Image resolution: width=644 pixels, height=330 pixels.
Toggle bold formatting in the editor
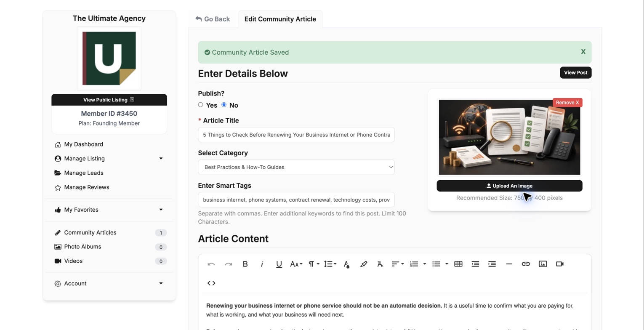(245, 264)
